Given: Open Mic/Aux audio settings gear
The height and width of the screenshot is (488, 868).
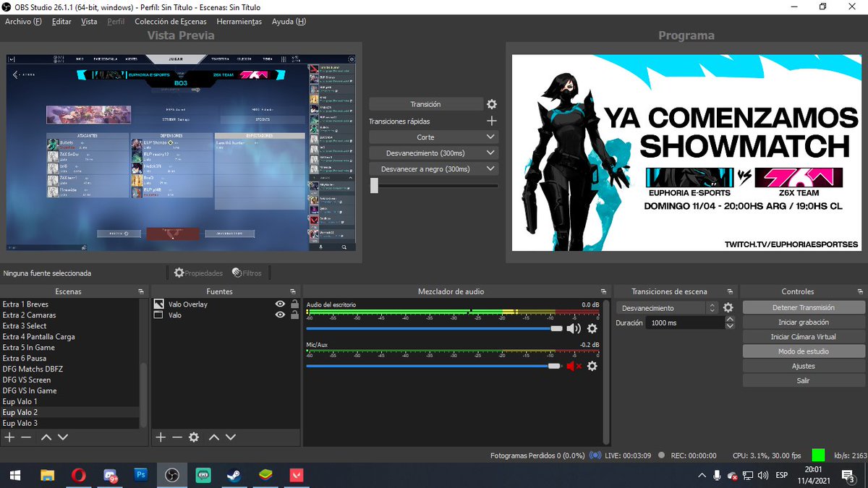Looking at the screenshot, I should 592,367.
